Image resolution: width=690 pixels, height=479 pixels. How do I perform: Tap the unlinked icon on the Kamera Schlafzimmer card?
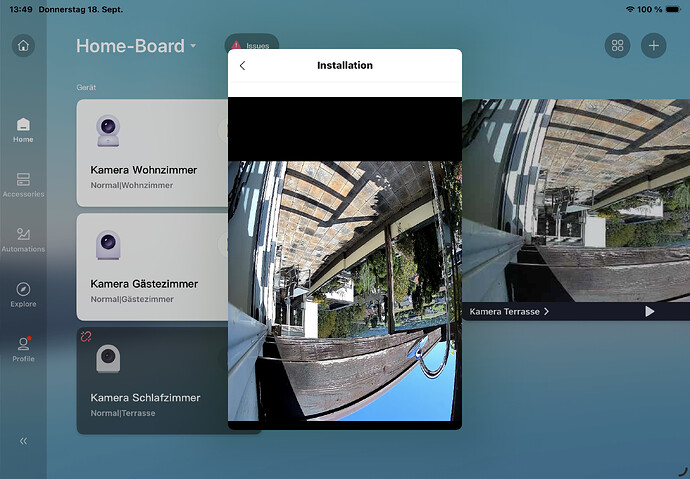coord(86,337)
